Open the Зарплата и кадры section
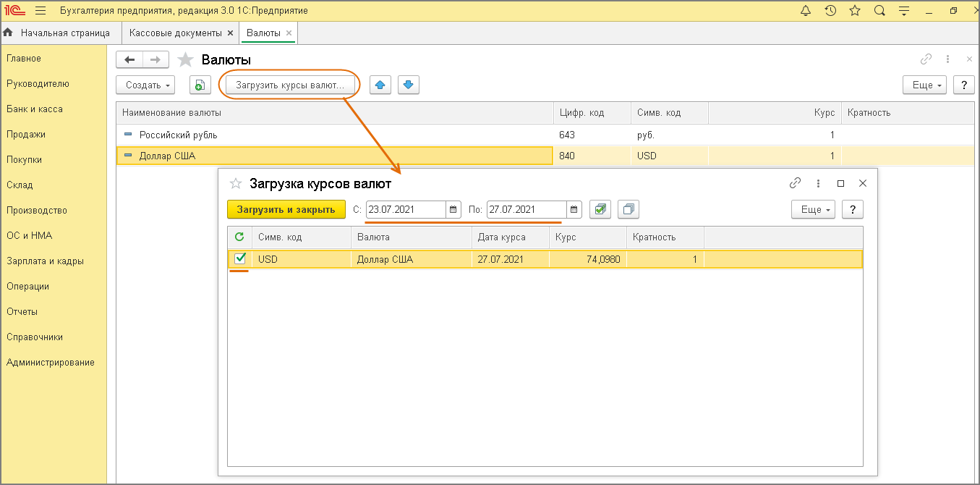Screen dimensions: 980x485 pos(45,261)
